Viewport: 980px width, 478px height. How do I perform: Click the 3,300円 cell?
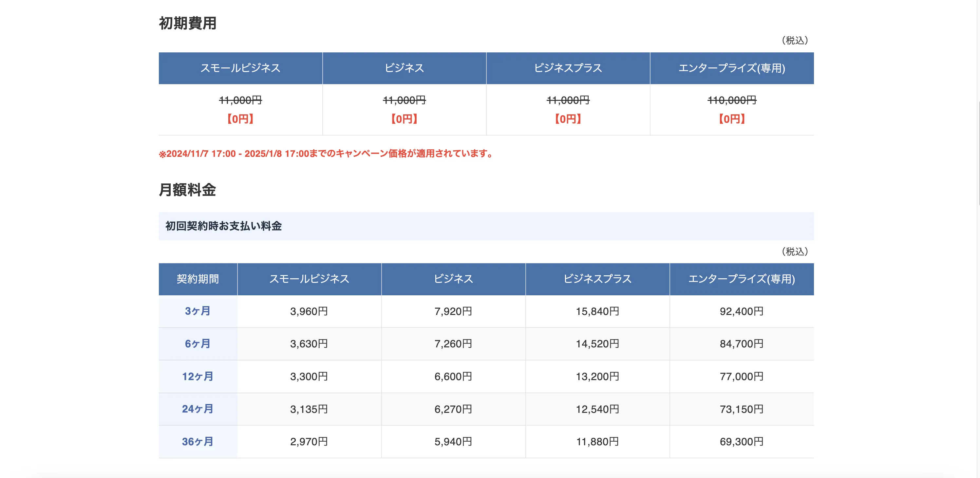pyautogui.click(x=309, y=377)
